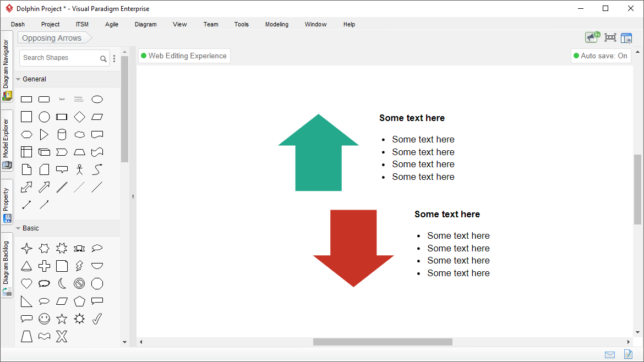Pick the Rectangle shape in the General palette
644x362 pixels.
click(26, 100)
